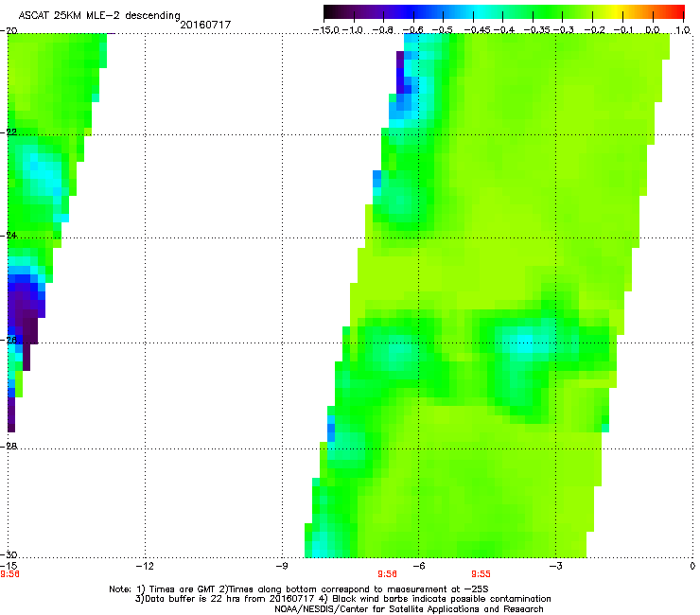Click the '-0.35' color scale label
Image resolution: width=700 pixels, height=615 pixels.
pos(536,30)
